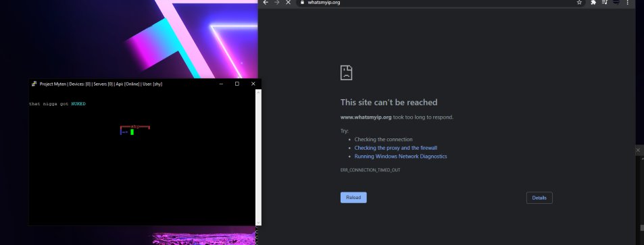Click the NUKED text in console

78,104
